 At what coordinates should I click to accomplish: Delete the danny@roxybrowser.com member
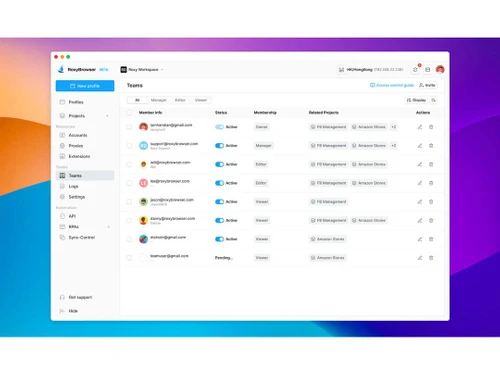(431, 220)
